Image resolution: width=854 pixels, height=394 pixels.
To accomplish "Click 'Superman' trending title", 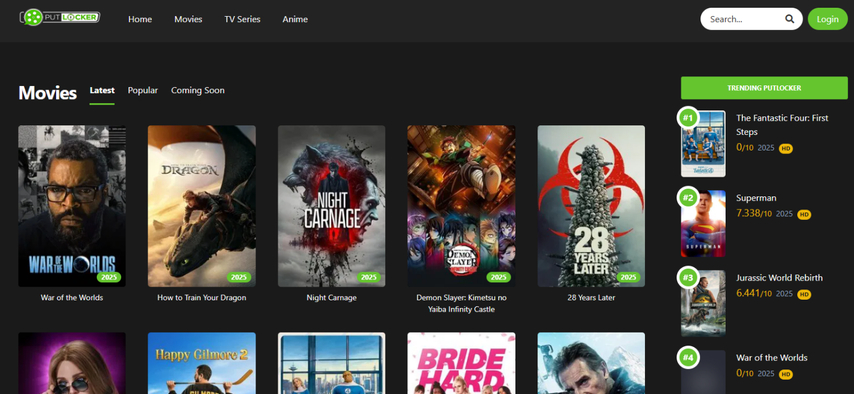I will 756,198.
